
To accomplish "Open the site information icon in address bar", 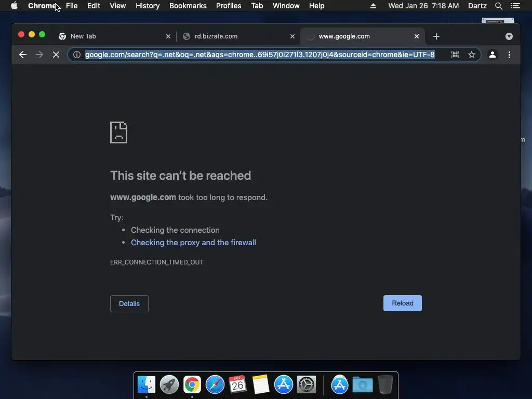I will click(x=77, y=55).
